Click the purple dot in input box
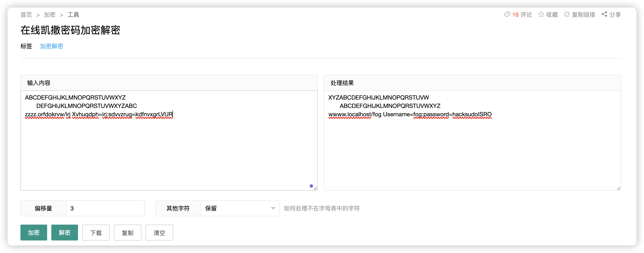The image size is (644, 253). point(311,186)
